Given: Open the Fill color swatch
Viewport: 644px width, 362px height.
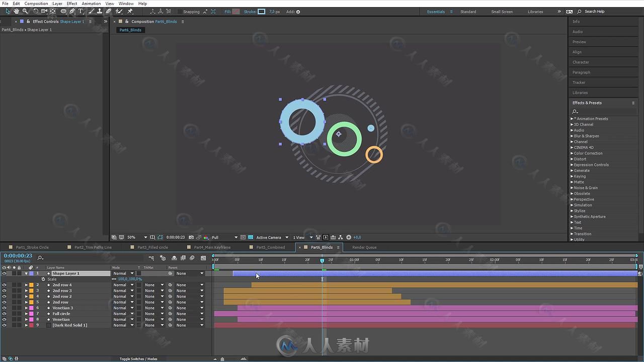Looking at the screenshot, I should click(x=236, y=12).
